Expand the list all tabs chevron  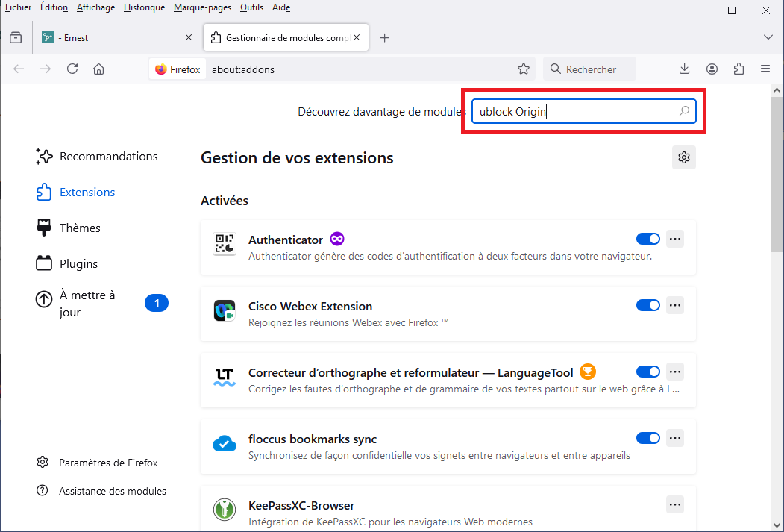[768, 37]
